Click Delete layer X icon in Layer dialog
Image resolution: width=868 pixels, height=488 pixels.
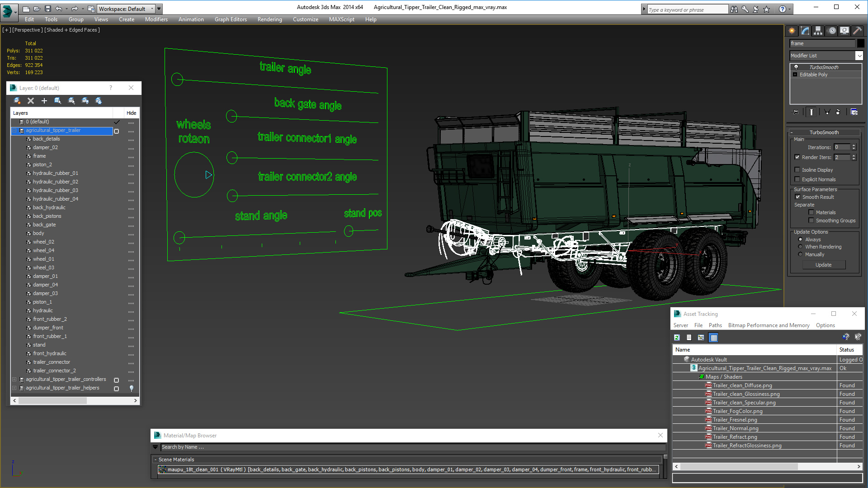point(31,101)
